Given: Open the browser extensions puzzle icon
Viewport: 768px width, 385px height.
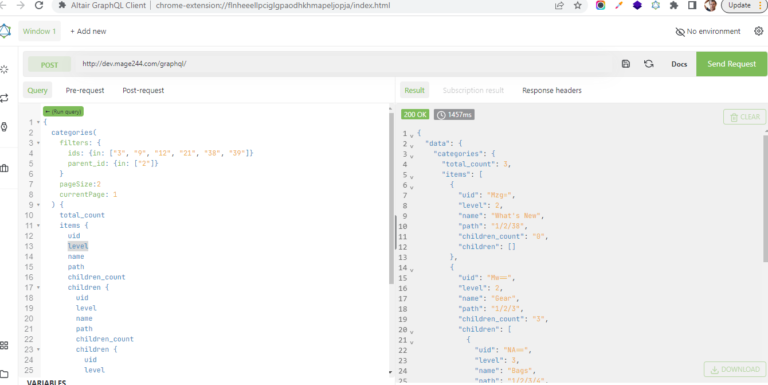Looking at the screenshot, I should click(674, 5).
